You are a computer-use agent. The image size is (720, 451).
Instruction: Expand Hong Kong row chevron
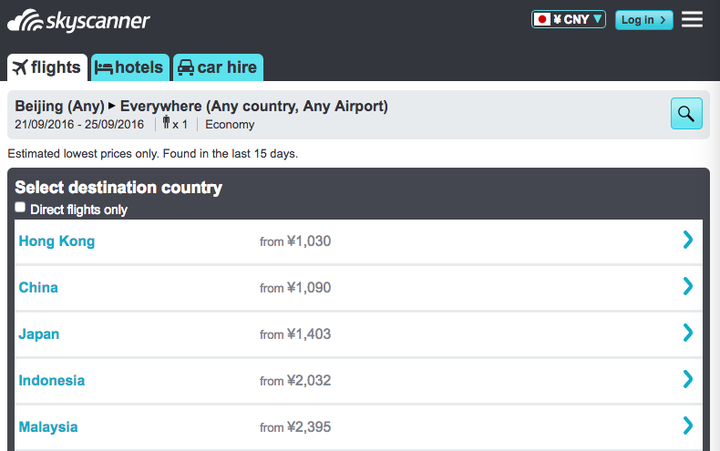(x=688, y=240)
